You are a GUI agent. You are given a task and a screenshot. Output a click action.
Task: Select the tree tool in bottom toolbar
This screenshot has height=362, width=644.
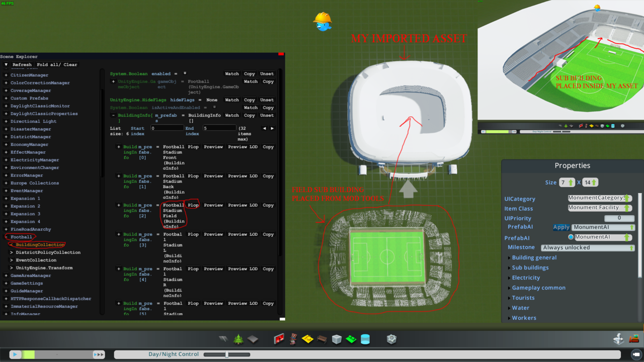238,339
